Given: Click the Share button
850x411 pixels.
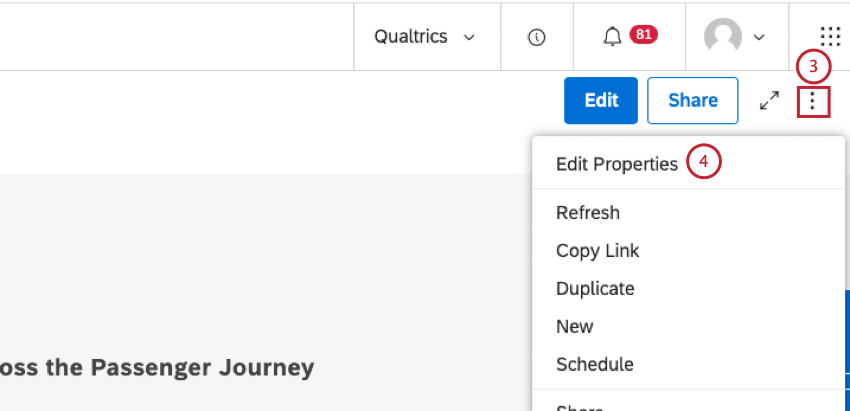Looking at the screenshot, I should (x=692, y=100).
